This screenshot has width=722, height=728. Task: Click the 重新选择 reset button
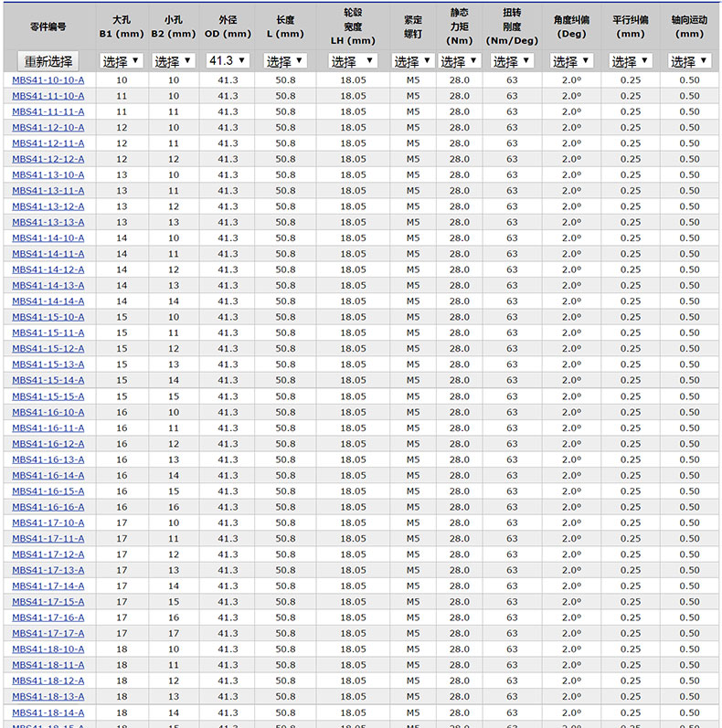(48, 61)
